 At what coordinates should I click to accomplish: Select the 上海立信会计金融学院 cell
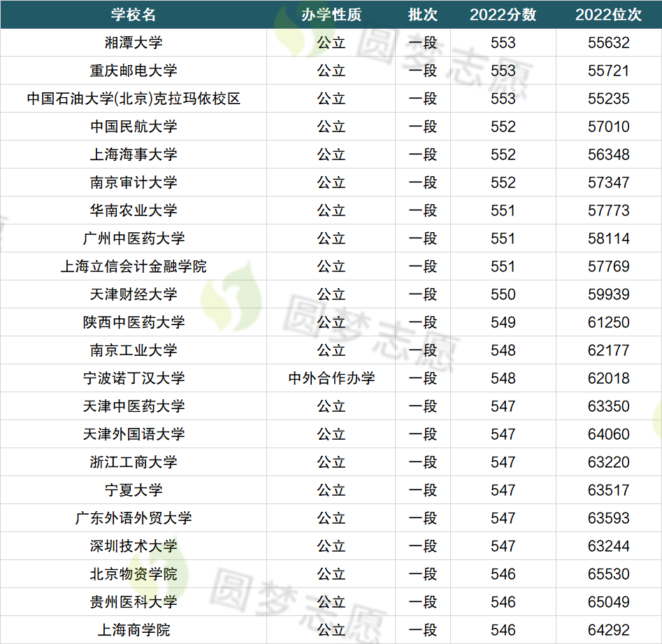134,266
